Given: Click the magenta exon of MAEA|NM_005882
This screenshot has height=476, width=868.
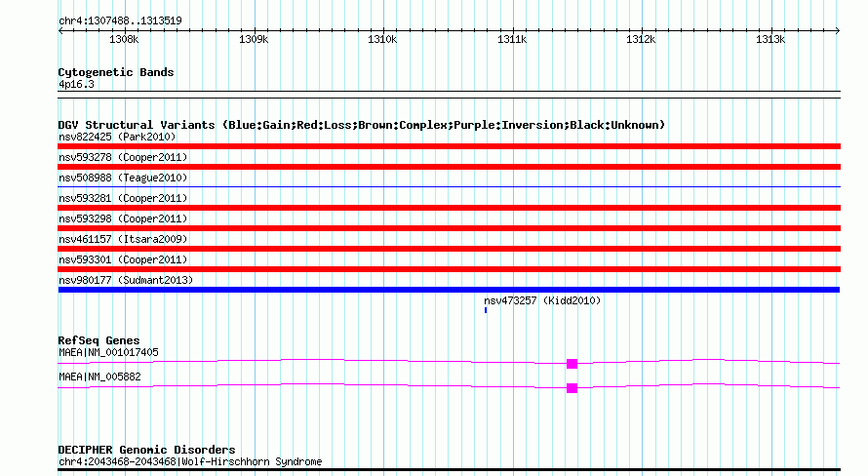Looking at the screenshot, I should pos(572,388).
